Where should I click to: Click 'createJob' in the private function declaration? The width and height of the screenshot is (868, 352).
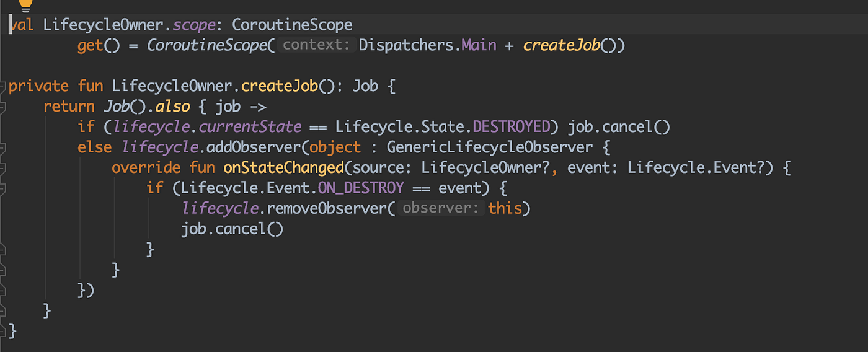[279, 86]
